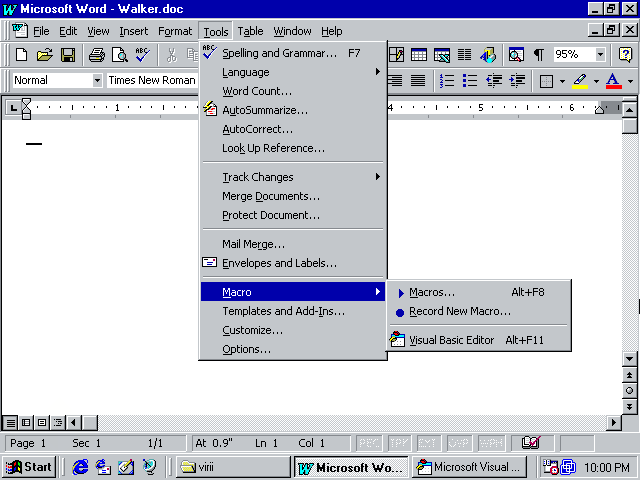Click the Save floppy disk icon

pos(68,54)
